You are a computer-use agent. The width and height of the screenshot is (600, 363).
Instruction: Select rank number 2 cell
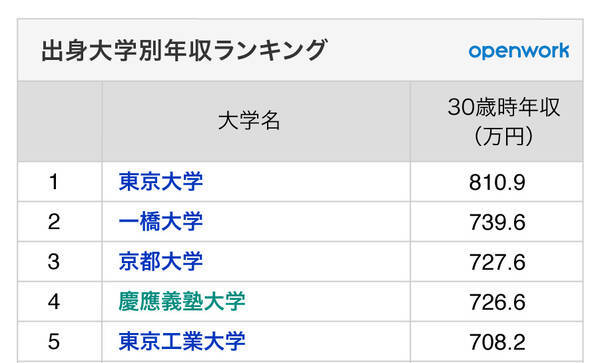(54, 222)
